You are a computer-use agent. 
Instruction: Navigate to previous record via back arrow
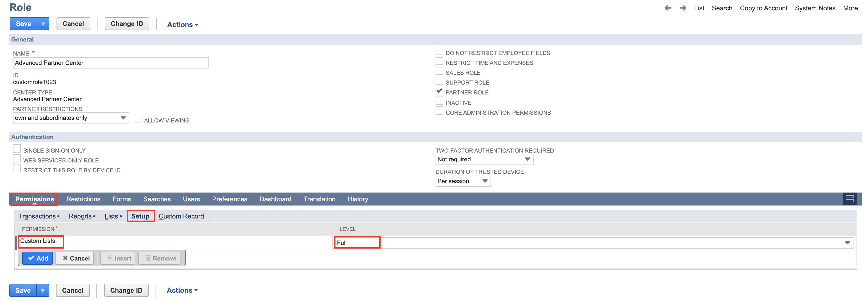pyautogui.click(x=668, y=8)
